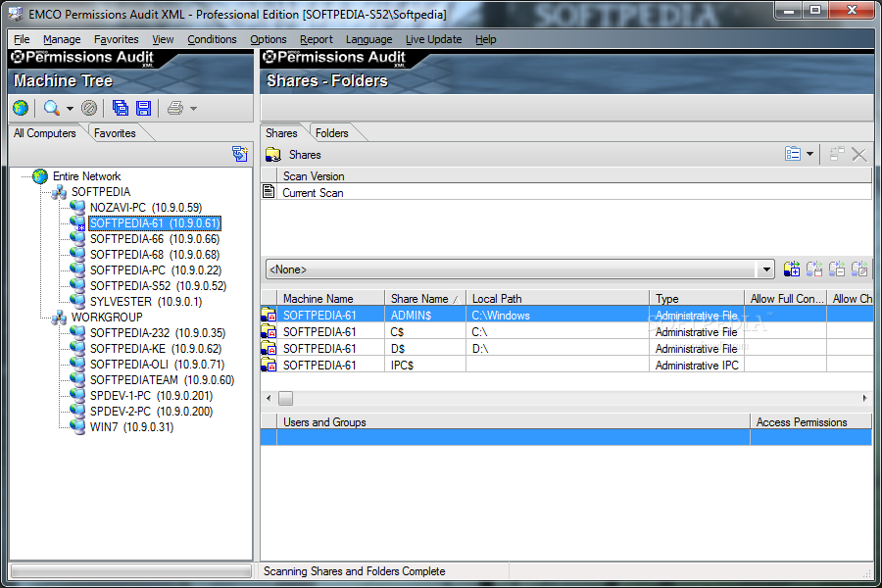Select the IPC$ share row

point(566,366)
